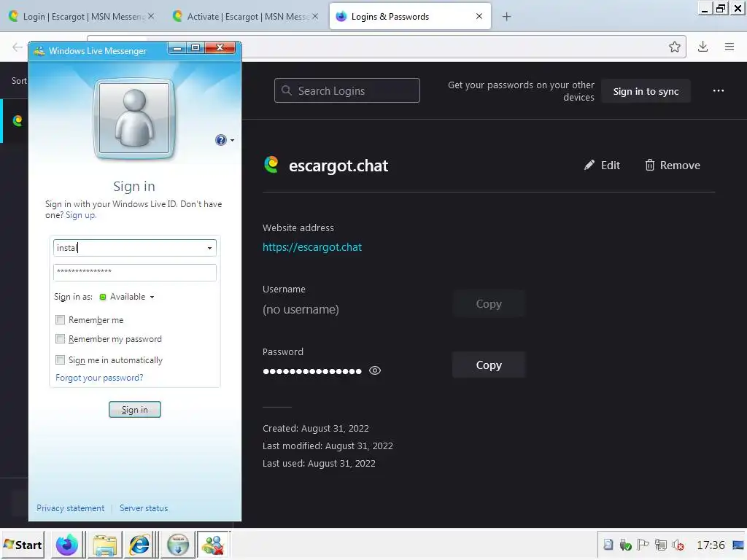Viewport: 747px width, 560px height.
Task: Select the escargot login in sidebar list
Action: (x=15, y=120)
